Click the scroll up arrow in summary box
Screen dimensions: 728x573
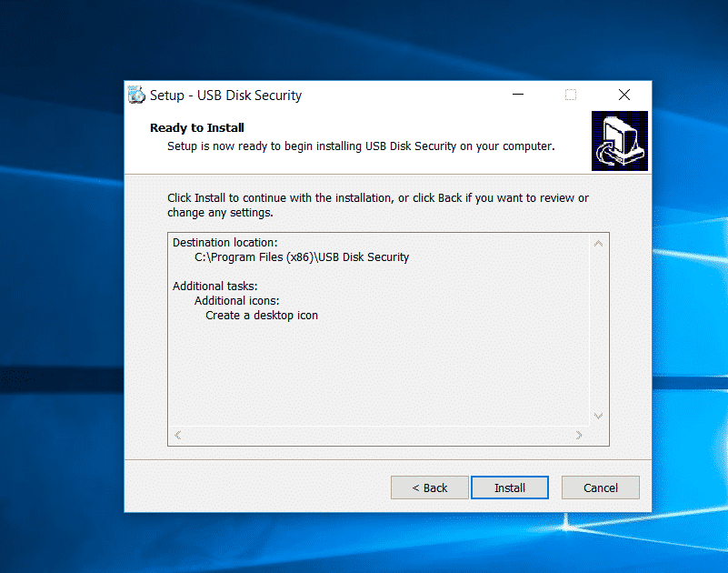tap(598, 244)
